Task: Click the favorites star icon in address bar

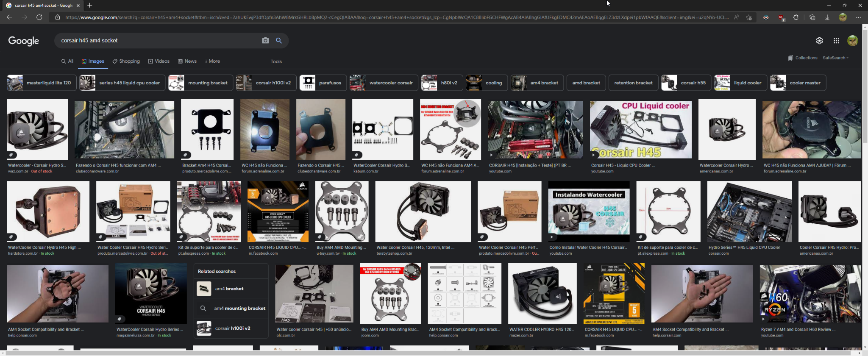Action: (749, 17)
